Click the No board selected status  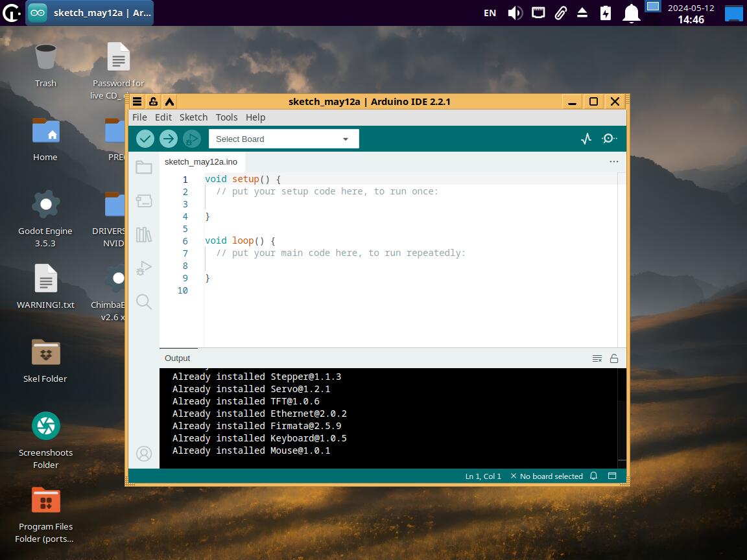(x=547, y=476)
